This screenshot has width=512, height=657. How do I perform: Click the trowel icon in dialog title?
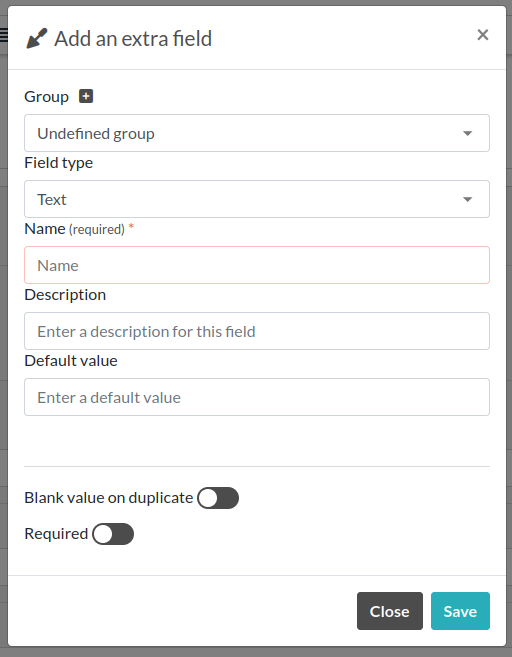pos(36,39)
